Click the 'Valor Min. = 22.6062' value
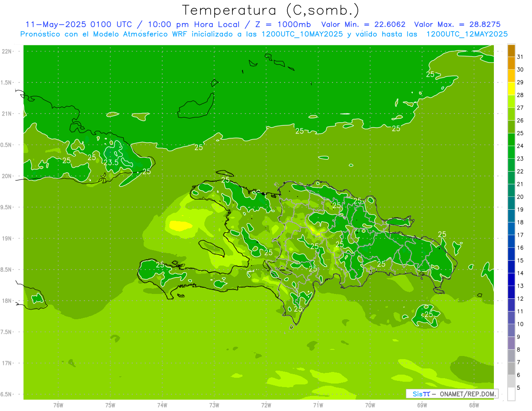Screen dimensions: 532x411 (x=363, y=24)
